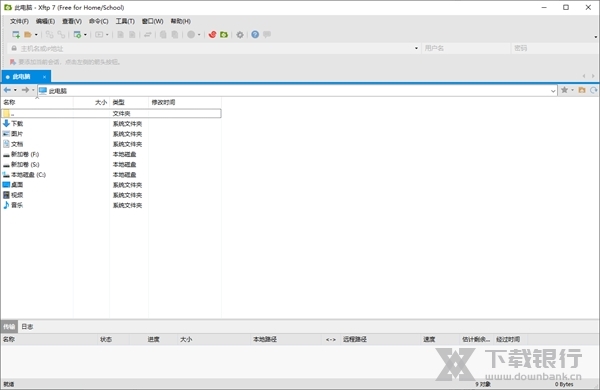Click the favorites star icon
600x390 pixels.
(564, 90)
